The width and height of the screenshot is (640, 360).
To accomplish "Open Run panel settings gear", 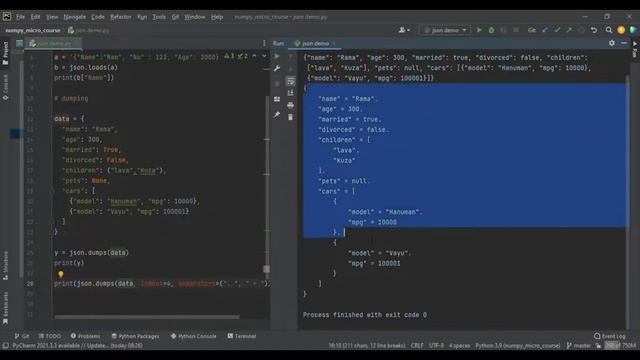I will click(612, 43).
